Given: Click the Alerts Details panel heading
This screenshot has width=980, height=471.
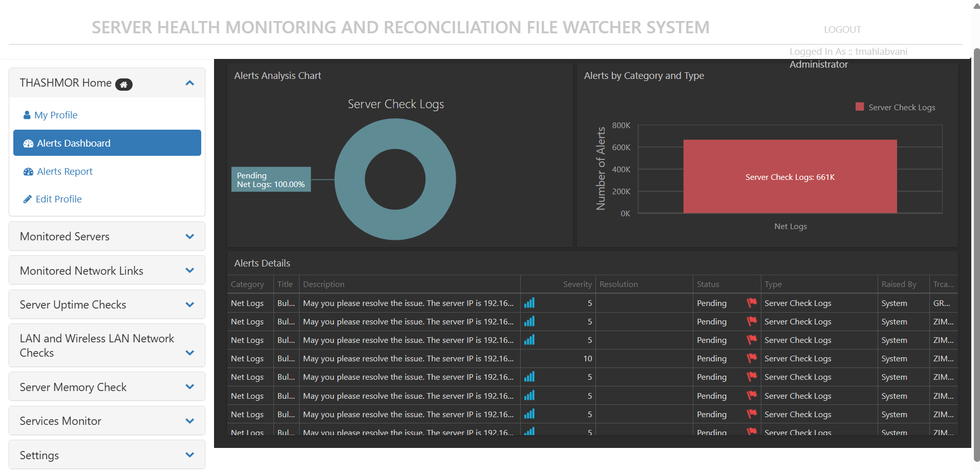Looking at the screenshot, I should tap(262, 263).
